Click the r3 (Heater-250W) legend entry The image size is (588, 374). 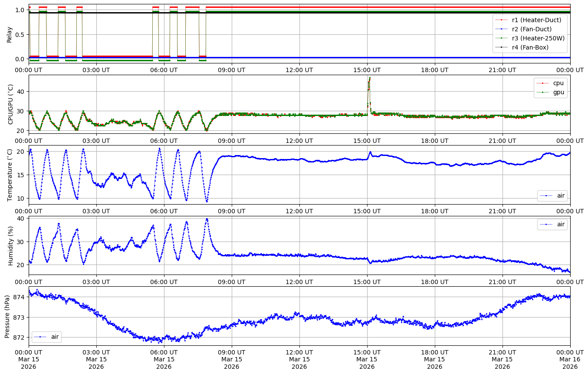tap(538, 38)
